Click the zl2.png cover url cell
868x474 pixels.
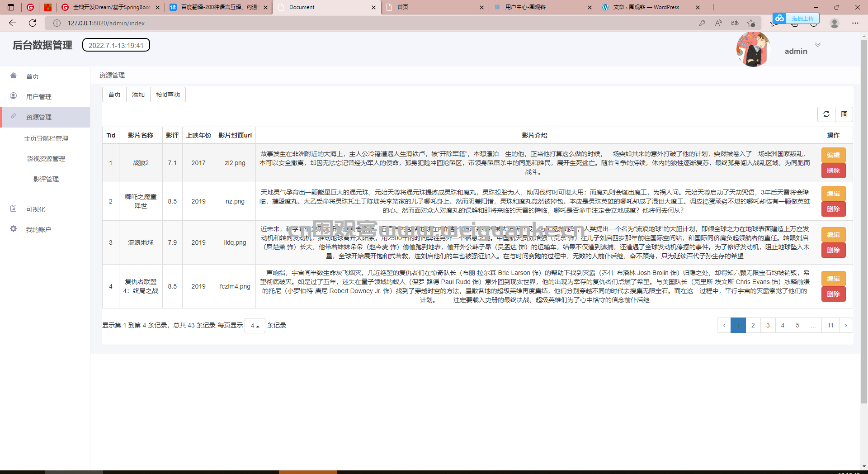coord(235,163)
